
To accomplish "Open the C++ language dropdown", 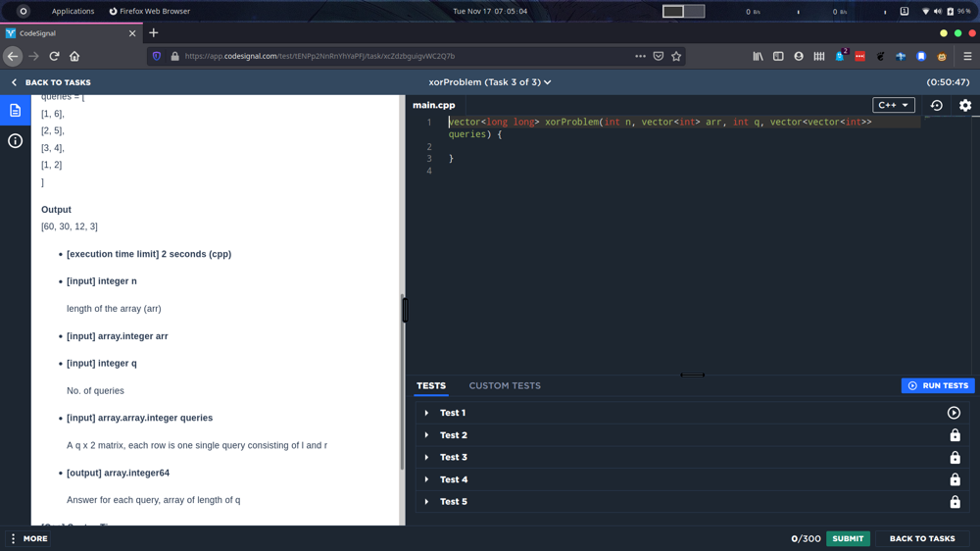I will pyautogui.click(x=893, y=105).
